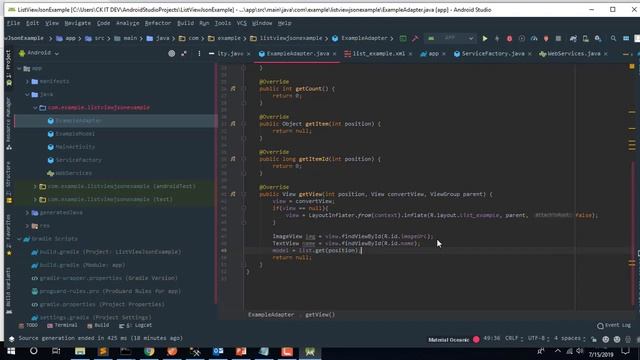Expand the test package node
The height and width of the screenshot is (360, 640).
(x=35, y=200)
